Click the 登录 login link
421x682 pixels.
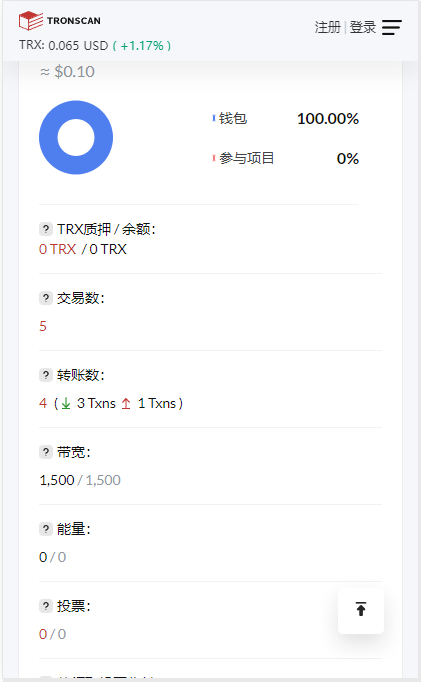tap(363, 27)
